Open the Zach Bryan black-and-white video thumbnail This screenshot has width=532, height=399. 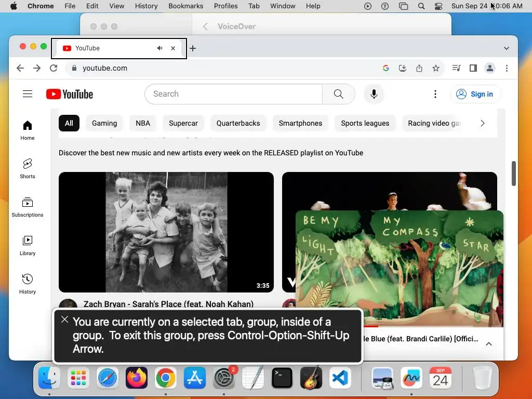(166, 232)
